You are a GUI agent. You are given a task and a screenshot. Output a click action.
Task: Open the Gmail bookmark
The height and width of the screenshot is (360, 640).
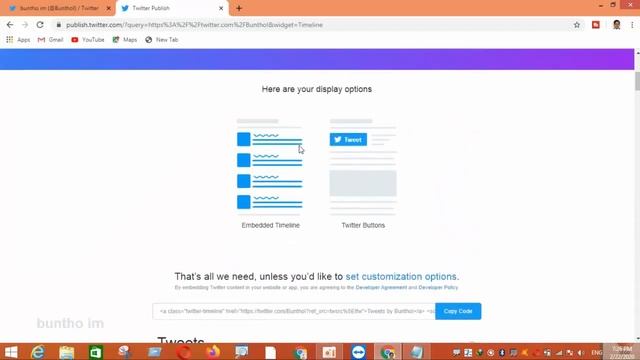[x=50, y=40]
